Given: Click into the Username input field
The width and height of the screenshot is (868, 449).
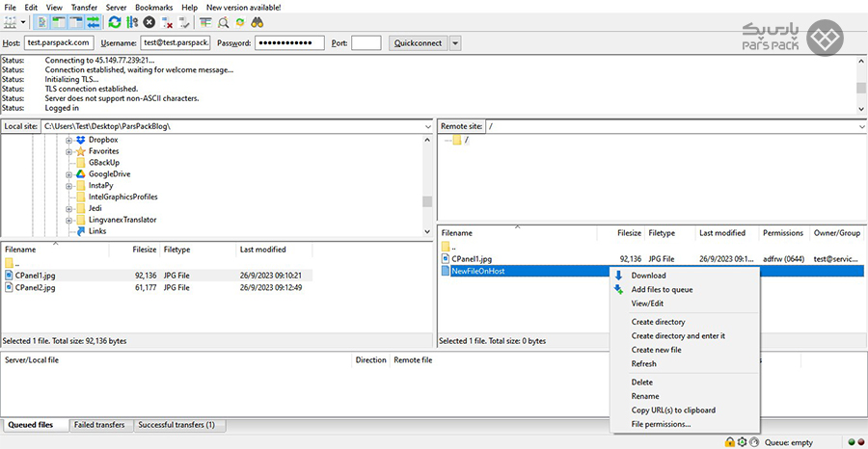Looking at the screenshot, I should point(176,43).
